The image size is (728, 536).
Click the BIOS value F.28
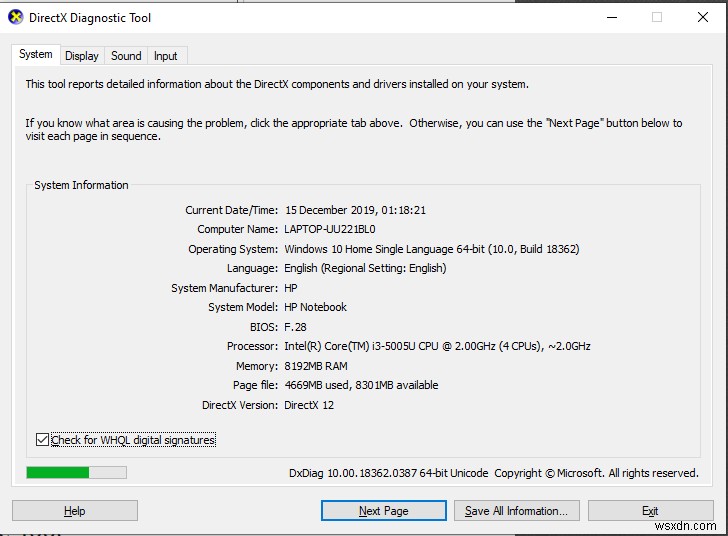295,327
